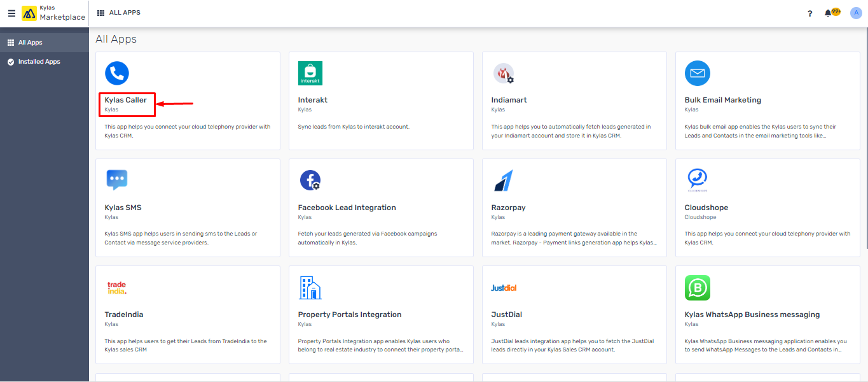The height and width of the screenshot is (382, 868).
Task: Click the Cloudshope phone logo icon
Action: [x=697, y=180]
